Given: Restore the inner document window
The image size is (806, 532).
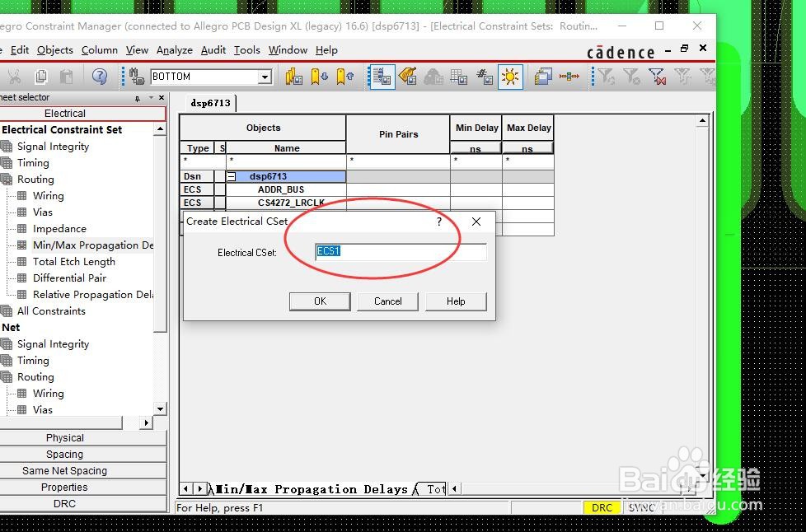Looking at the screenshot, I should pos(684,49).
